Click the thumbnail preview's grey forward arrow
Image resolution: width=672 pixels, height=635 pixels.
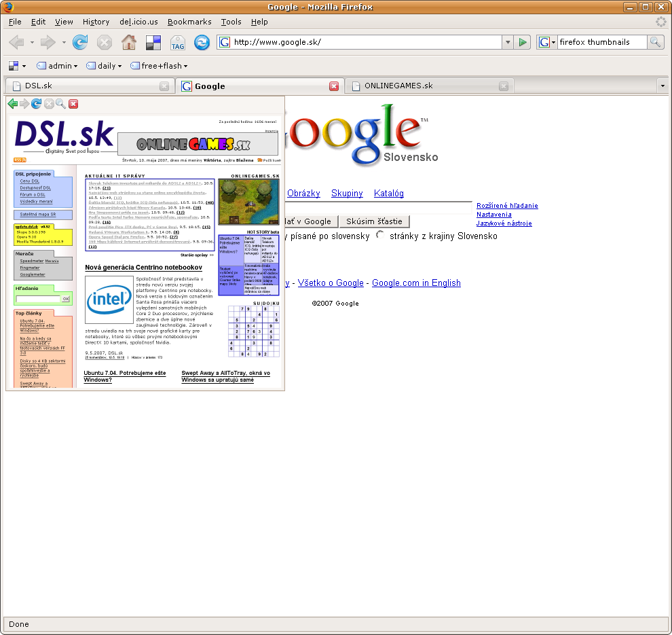click(24, 104)
